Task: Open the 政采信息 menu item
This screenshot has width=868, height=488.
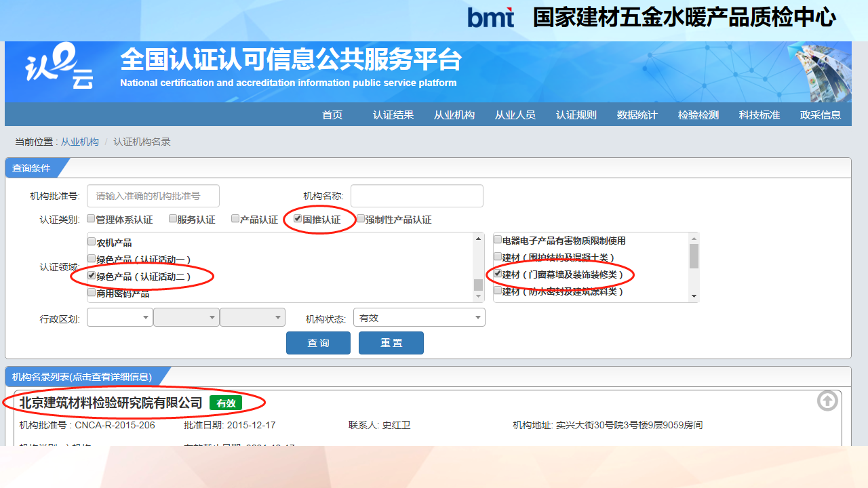Action: (821, 115)
